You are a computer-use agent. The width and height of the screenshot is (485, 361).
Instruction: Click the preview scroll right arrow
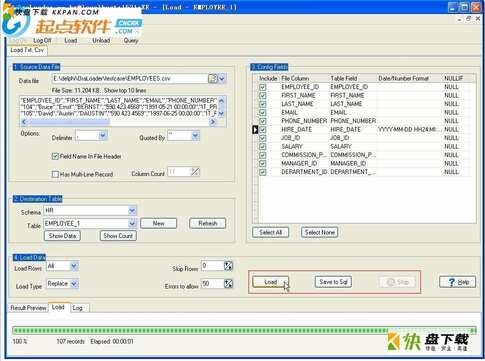coord(212,122)
